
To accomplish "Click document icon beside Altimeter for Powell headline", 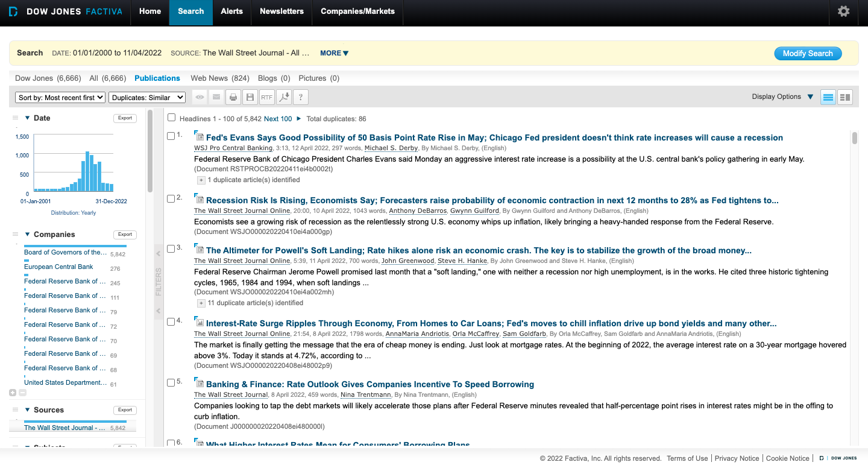I will [x=200, y=250].
